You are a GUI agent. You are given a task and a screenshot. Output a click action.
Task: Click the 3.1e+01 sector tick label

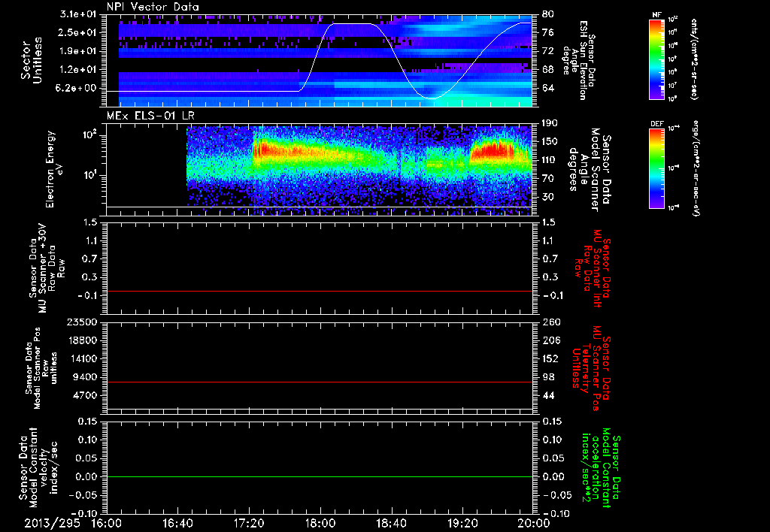(80, 14)
